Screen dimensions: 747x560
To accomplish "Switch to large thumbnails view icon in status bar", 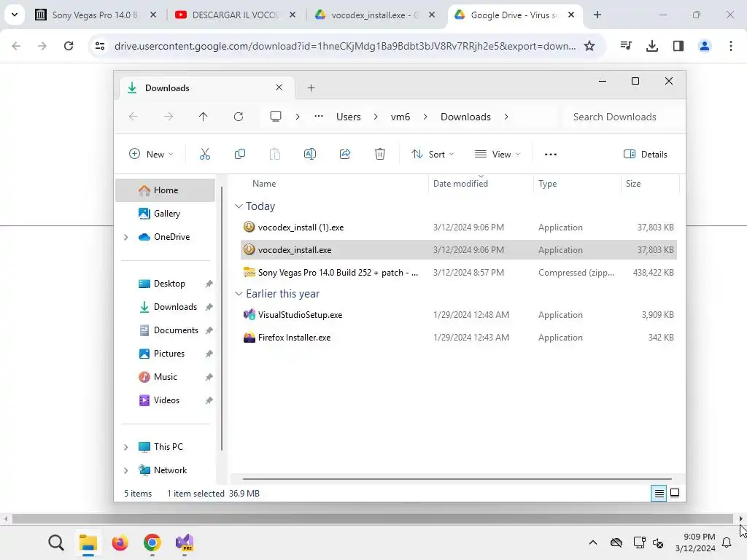I will click(x=675, y=494).
